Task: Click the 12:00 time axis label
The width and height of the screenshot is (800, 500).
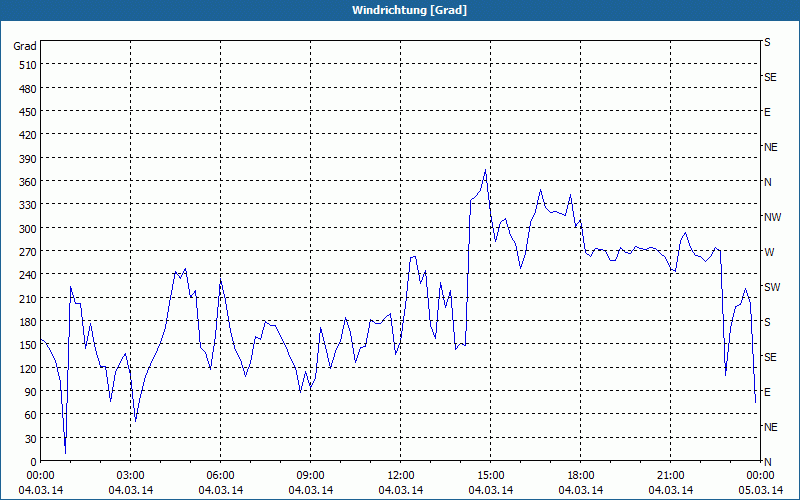Action: [x=401, y=476]
